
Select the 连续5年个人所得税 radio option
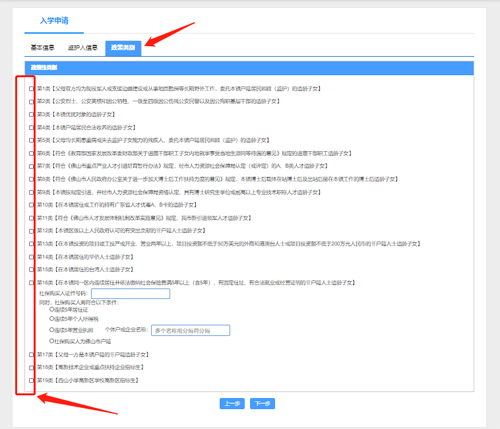(52, 319)
